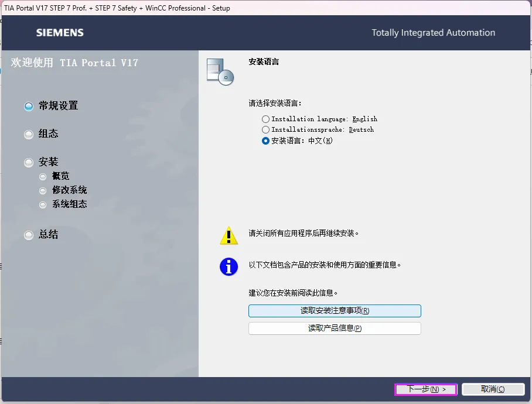Click the 请选择安装语言: prompt text
The height and width of the screenshot is (404, 532).
(275, 104)
